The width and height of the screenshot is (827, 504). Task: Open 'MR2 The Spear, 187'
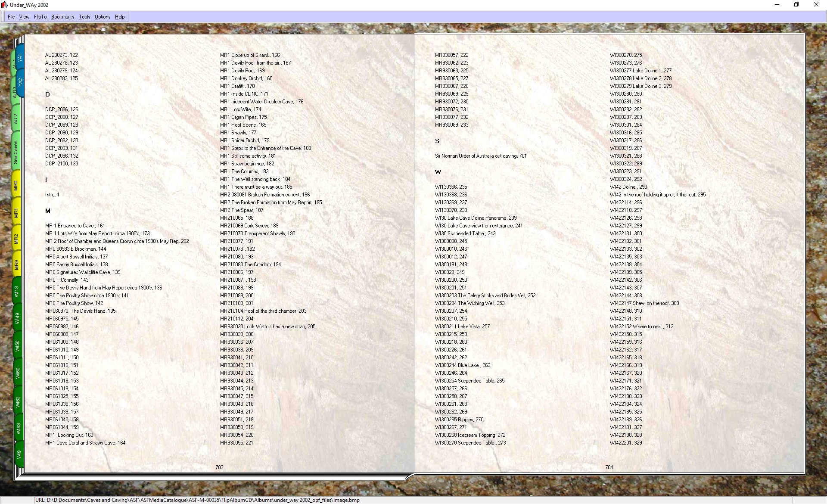[x=242, y=210]
